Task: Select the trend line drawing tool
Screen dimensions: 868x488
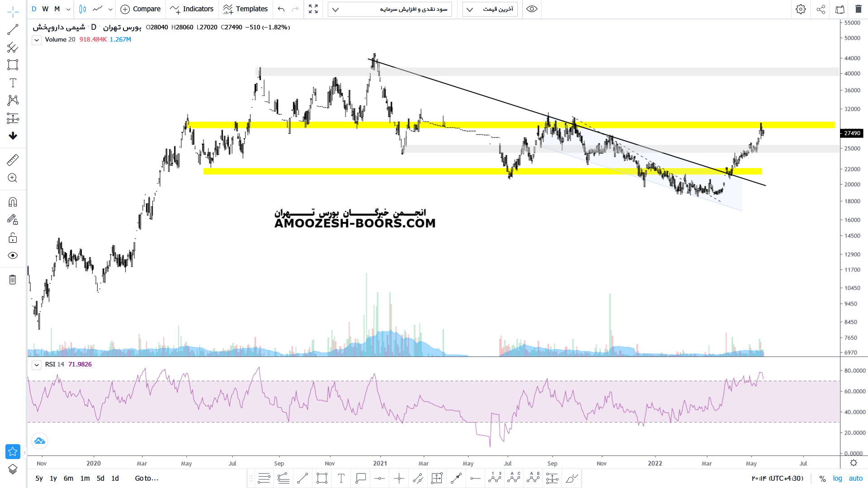Action: point(13,30)
